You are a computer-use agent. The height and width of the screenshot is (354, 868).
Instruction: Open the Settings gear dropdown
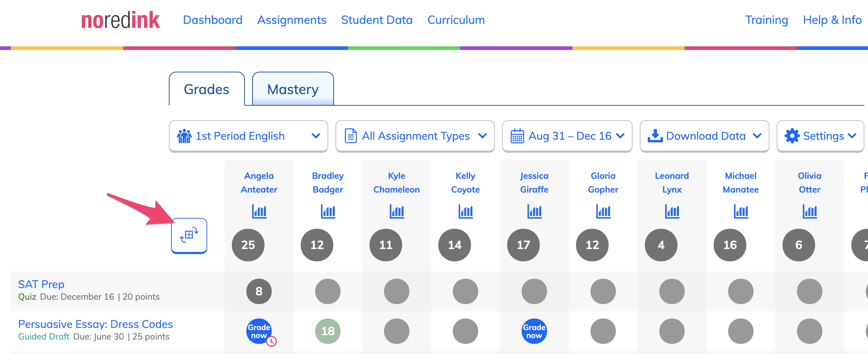coord(821,136)
